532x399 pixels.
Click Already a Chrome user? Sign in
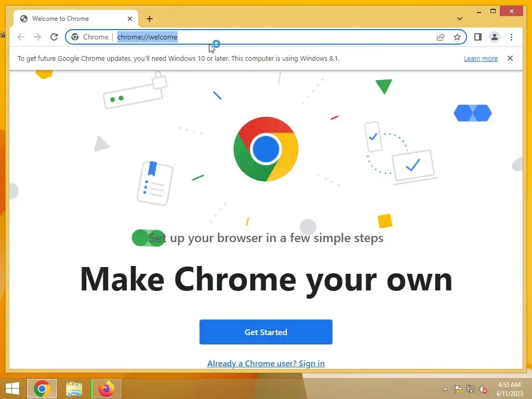click(x=266, y=363)
